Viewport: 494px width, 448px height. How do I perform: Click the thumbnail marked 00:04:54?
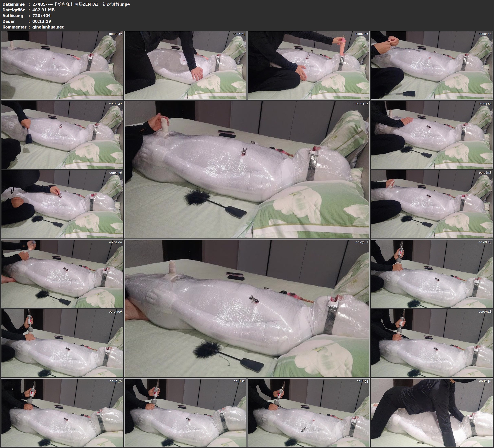click(432, 135)
